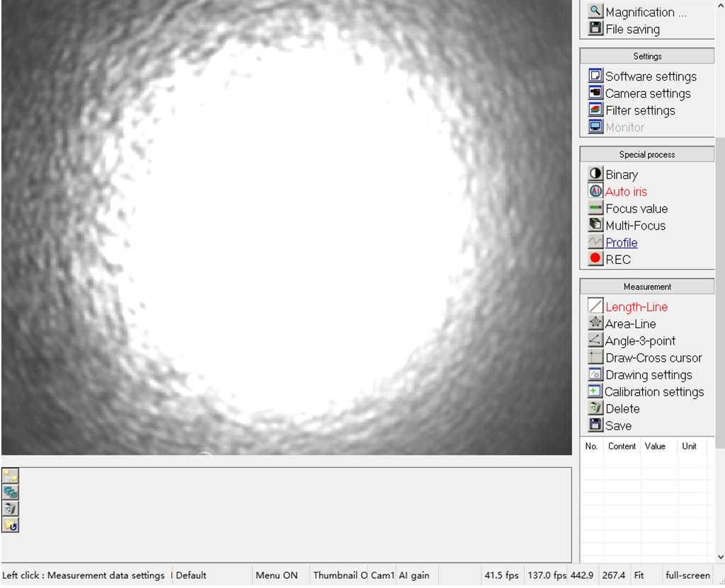Click the side panel vertical scrollbar
Screen dimensions: 725x588
pyautogui.click(x=720, y=283)
